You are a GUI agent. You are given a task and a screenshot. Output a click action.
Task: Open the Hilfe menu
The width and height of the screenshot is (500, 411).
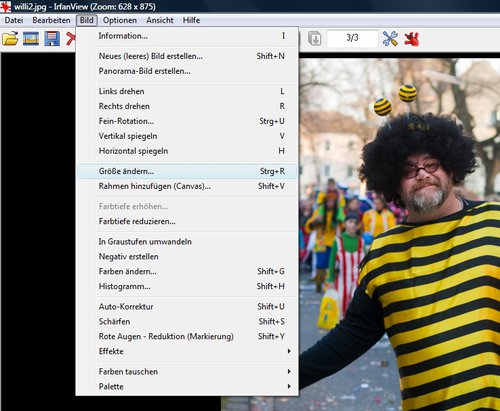pos(191,20)
